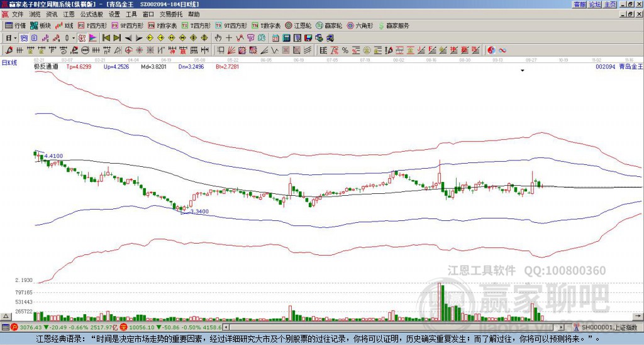Click the Shenzhen index 10056.10 status value
This screenshot has height=345, width=644.
142,327
